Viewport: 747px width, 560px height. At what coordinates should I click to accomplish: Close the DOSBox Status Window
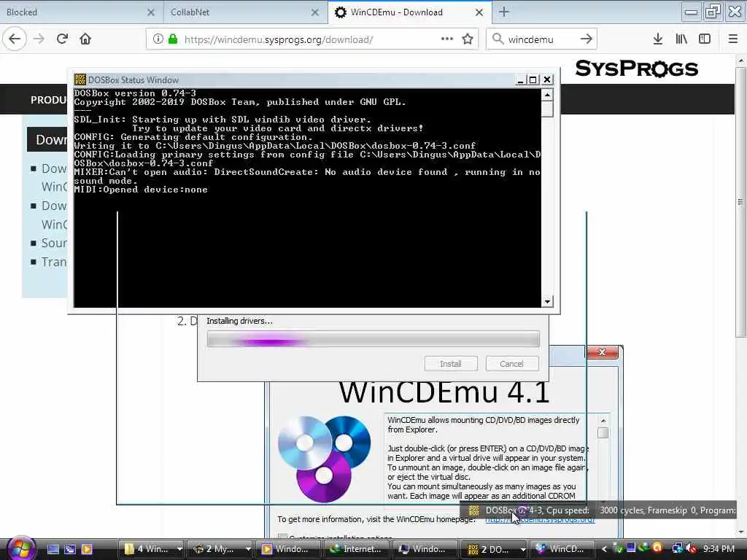tap(547, 80)
